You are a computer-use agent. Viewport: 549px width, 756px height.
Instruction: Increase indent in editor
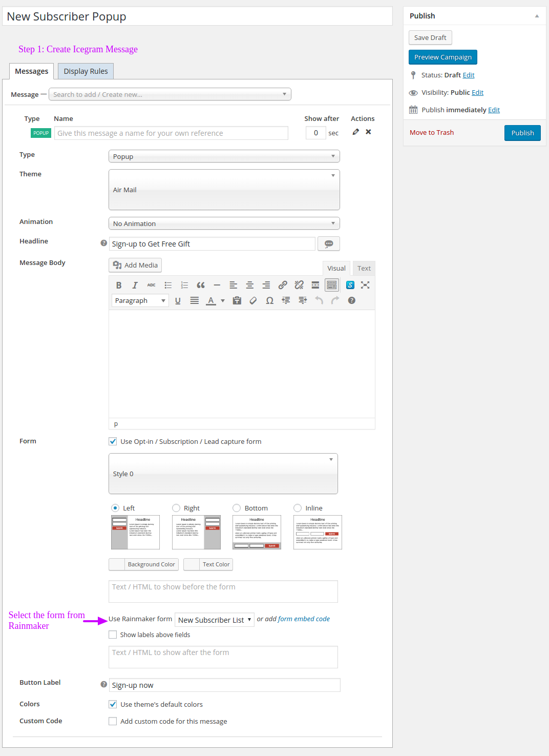tap(303, 301)
